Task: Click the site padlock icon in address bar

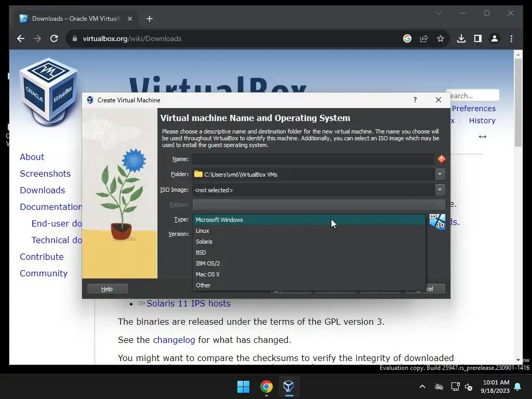Action: pyautogui.click(x=75, y=38)
